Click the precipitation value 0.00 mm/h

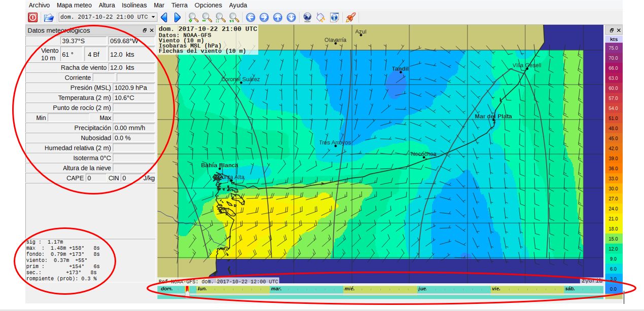[134, 128]
